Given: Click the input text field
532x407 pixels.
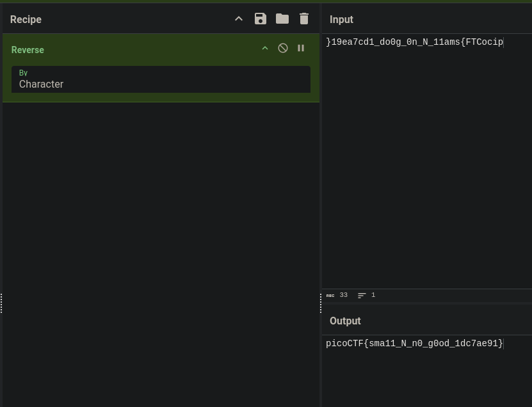Looking at the screenshot, I should tap(427, 161).
